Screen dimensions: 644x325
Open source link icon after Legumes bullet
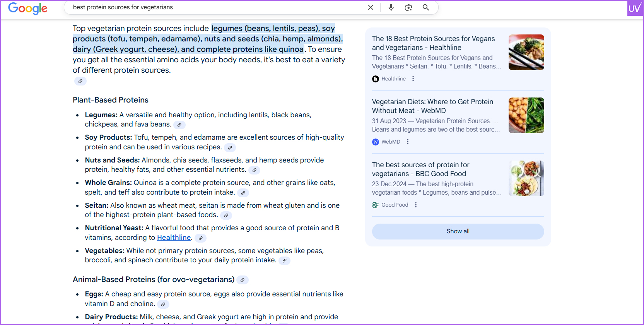tap(179, 125)
